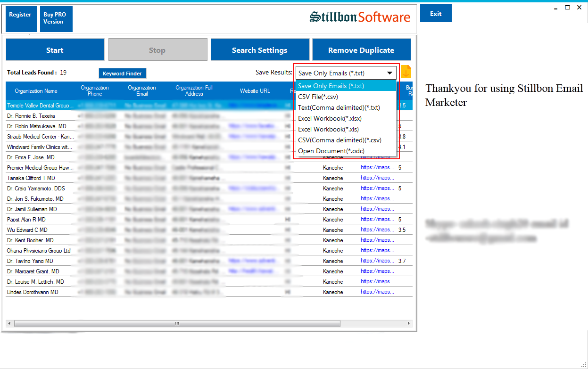This screenshot has height=369, width=588.
Task: Exit the application with Exit button
Action: (x=436, y=13)
